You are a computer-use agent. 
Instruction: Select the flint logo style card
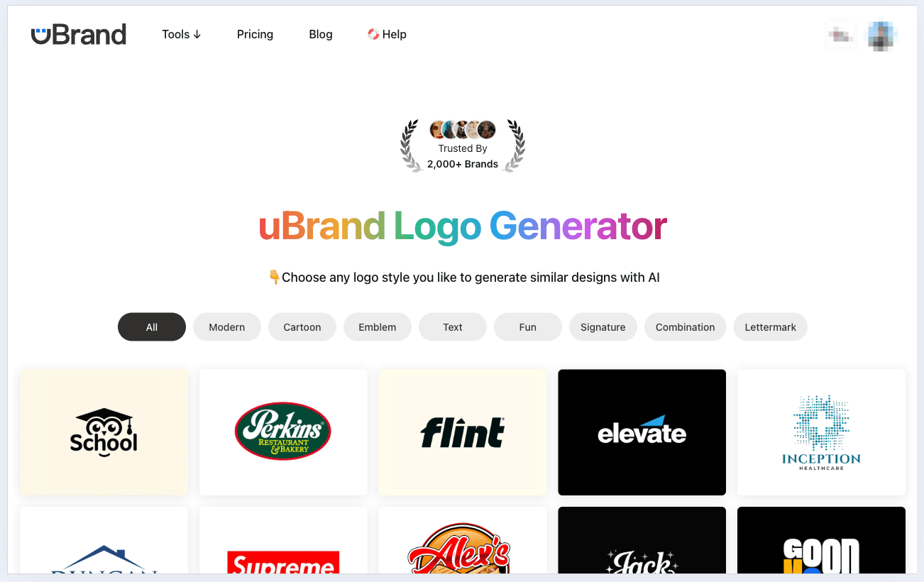click(x=463, y=432)
